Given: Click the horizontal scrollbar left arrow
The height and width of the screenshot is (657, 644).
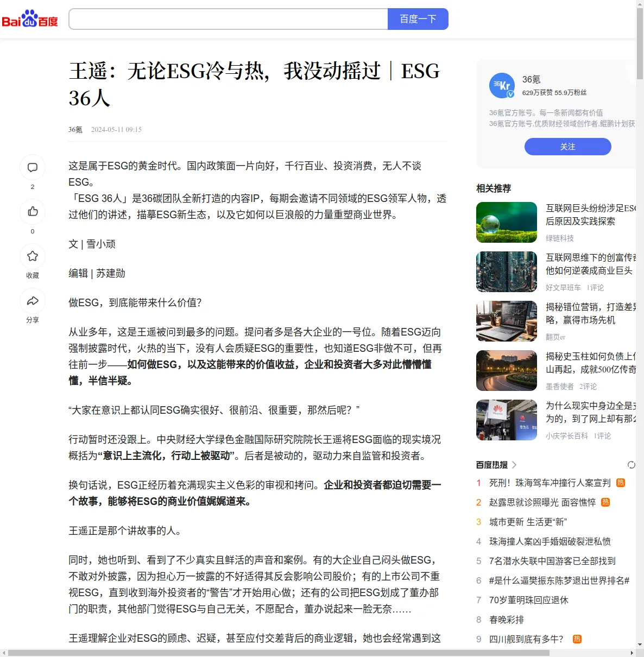Looking at the screenshot, I should (4, 653).
